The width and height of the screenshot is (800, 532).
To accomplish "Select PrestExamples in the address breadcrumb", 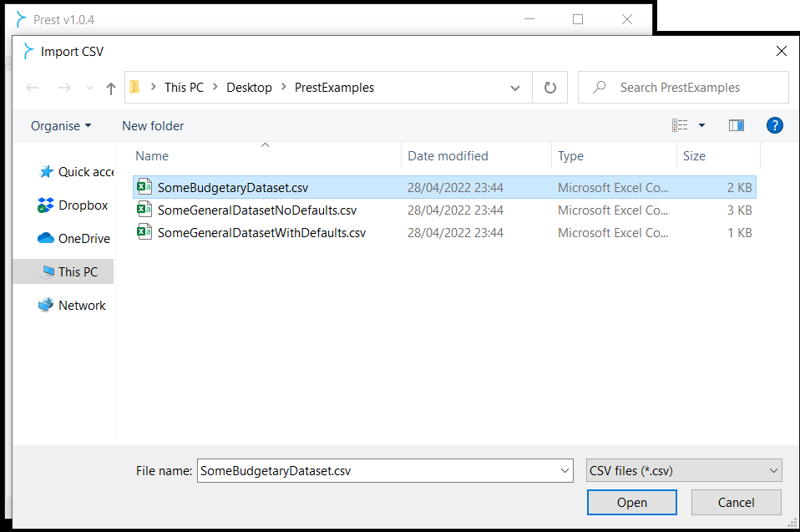I will pos(334,88).
